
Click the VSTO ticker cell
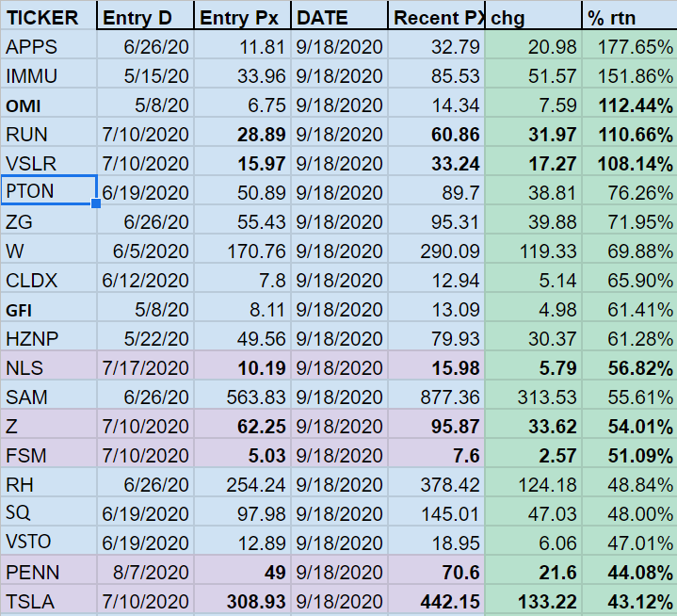click(x=48, y=541)
